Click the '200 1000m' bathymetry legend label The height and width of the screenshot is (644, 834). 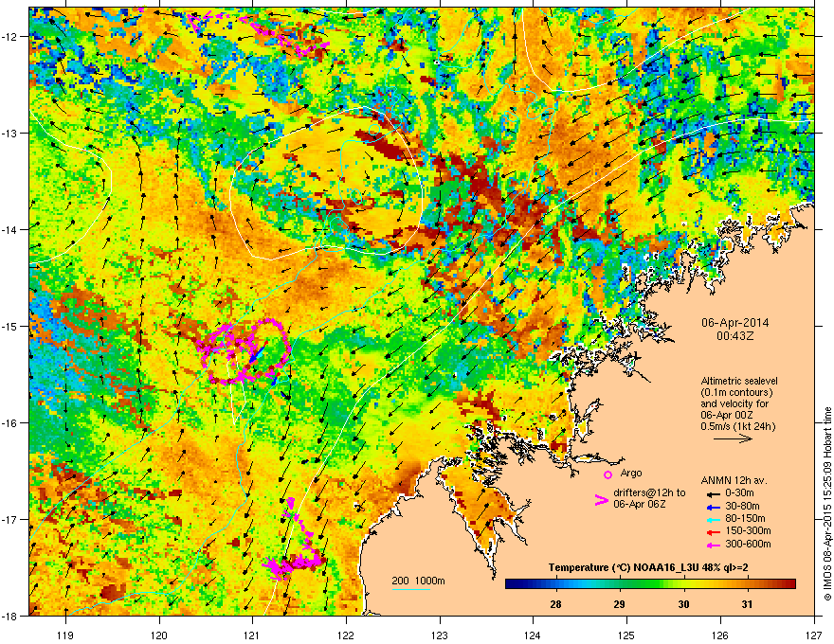418,581
